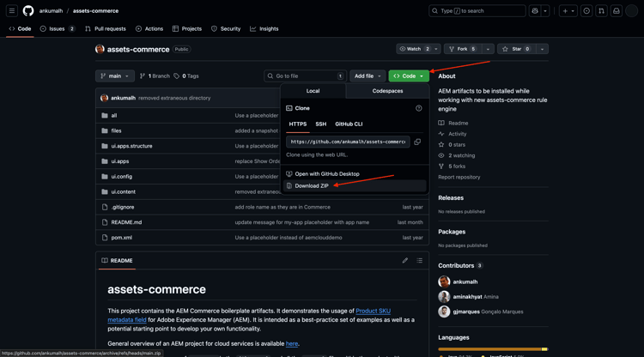The width and height of the screenshot is (644, 357).
Task: Open the .gitignore file
Action: [123, 207]
